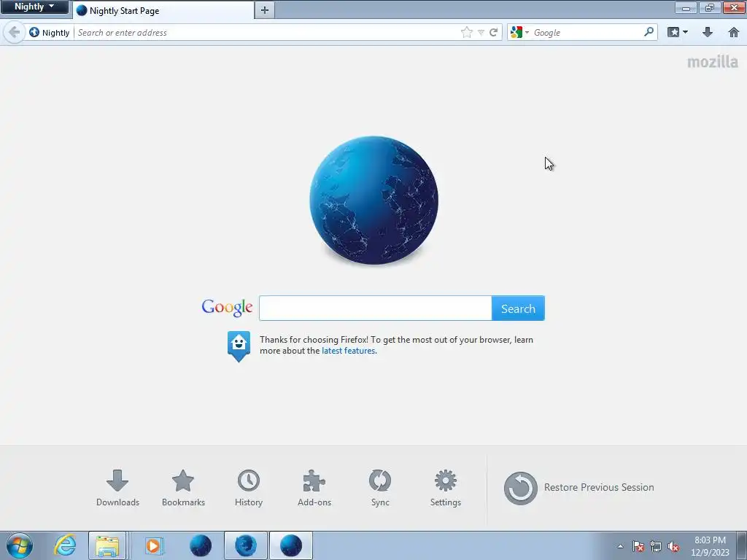Click the Nightly globe logo
Image resolution: width=747 pixels, height=560 pixels.
[x=374, y=201]
